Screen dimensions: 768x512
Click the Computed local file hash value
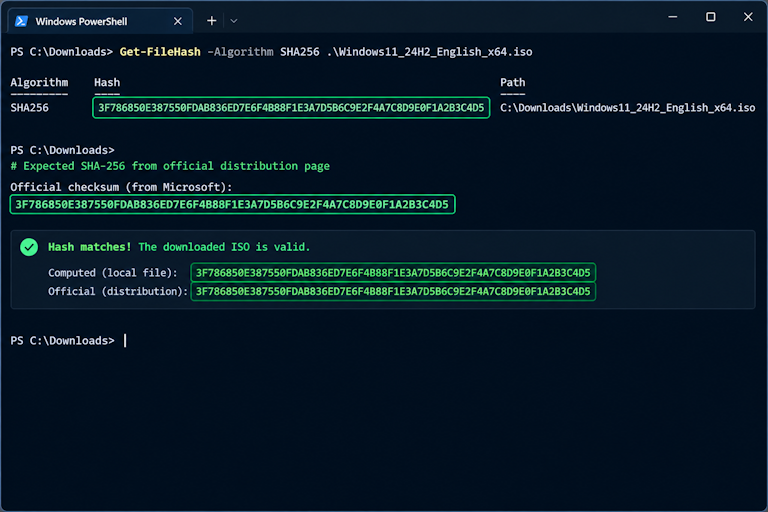pos(393,272)
